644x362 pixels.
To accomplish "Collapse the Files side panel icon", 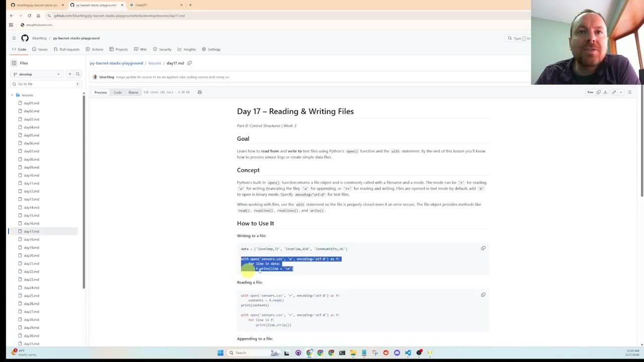I will click(14, 63).
